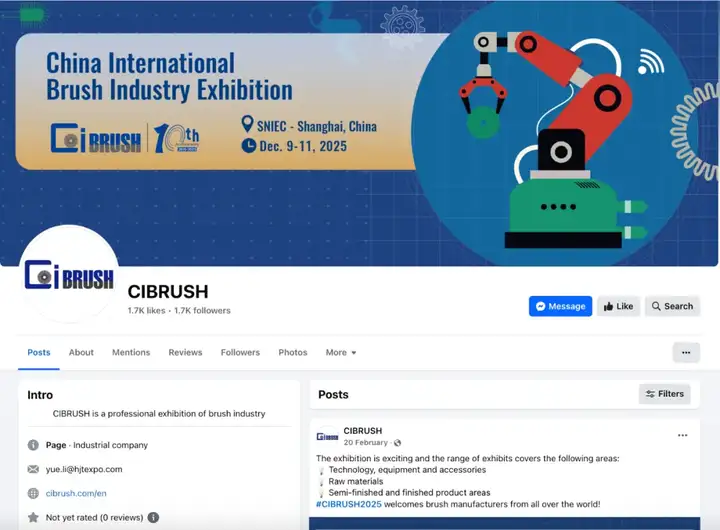This screenshot has width=720, height=530.
Task: Open the About tab
Action: [81, 353]
